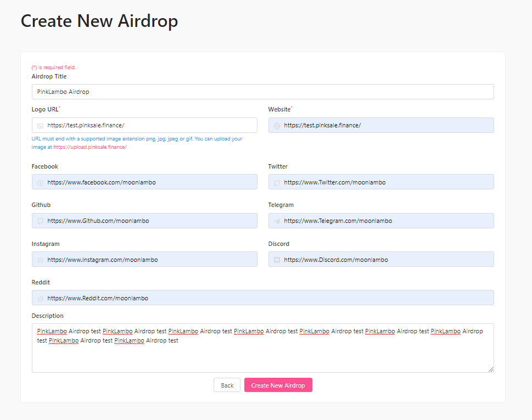Viewport: 532px width, 420px height.
Task: Click the globe icon in Website field
Action: (277, 126)
